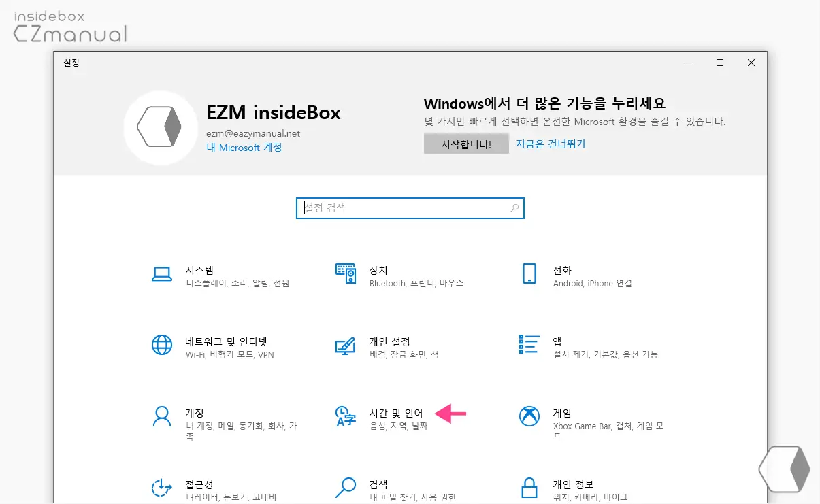The height and width of the screenshot is (504, 820).
Task: Select the 접근성 accessibility icon
Action: (x=161, y=488)
